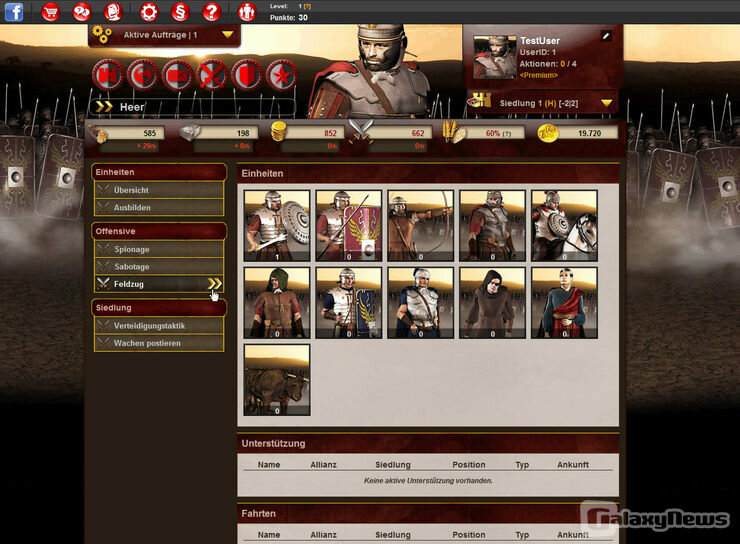The image size is (740, 544).
Task: Click the Feldzug double chevron arrow
Action: pos(214,284)
